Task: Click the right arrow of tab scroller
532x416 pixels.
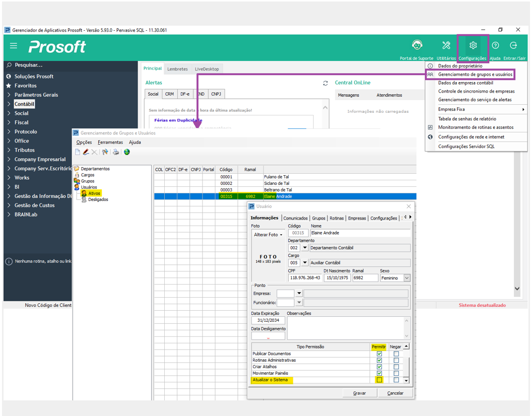Action: click(410, 217)
